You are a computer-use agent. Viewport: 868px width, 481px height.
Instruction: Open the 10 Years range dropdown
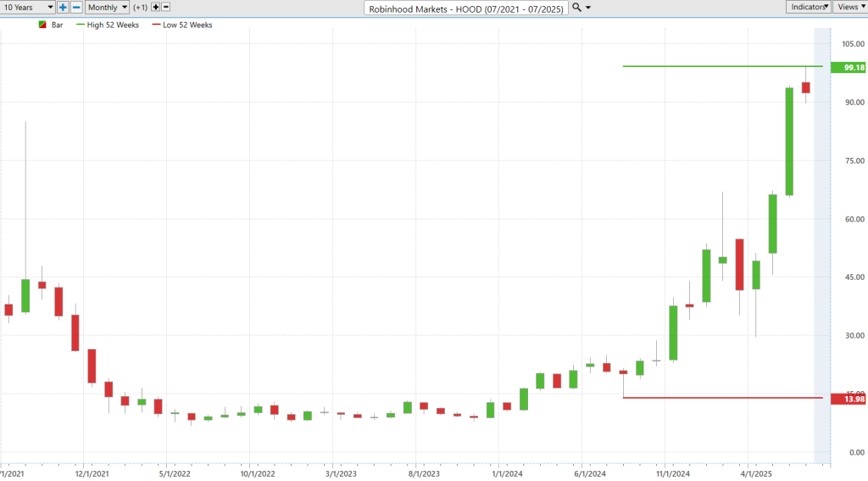[28, 7]
